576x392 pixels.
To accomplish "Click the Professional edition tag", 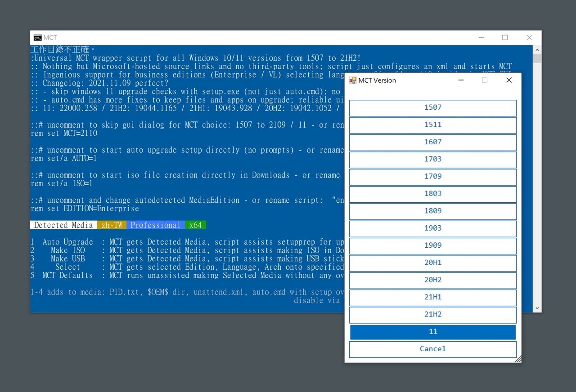I will click(156, 225).
